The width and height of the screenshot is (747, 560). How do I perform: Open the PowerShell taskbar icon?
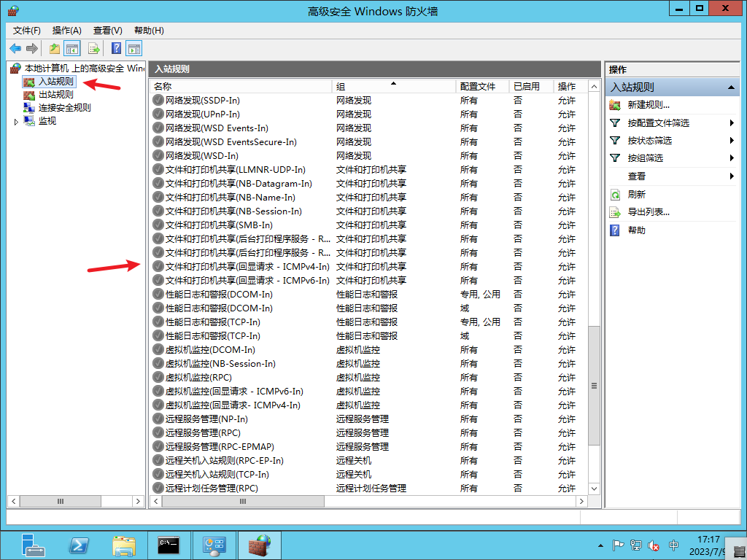click(79, 544)
